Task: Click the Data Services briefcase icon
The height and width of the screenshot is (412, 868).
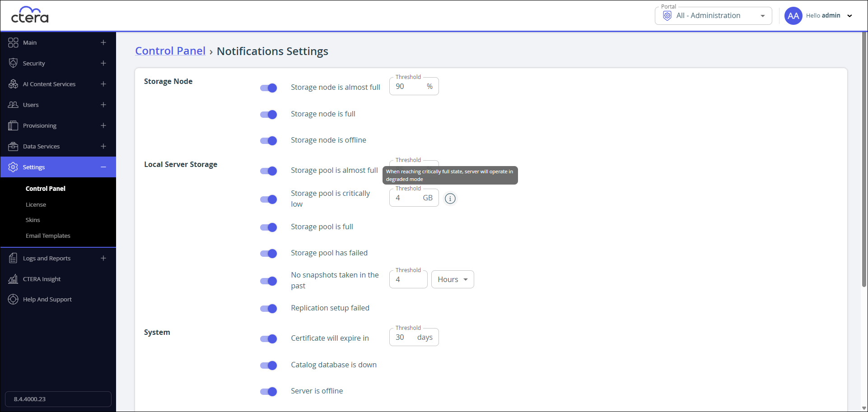Action: [x=13, y=146]
